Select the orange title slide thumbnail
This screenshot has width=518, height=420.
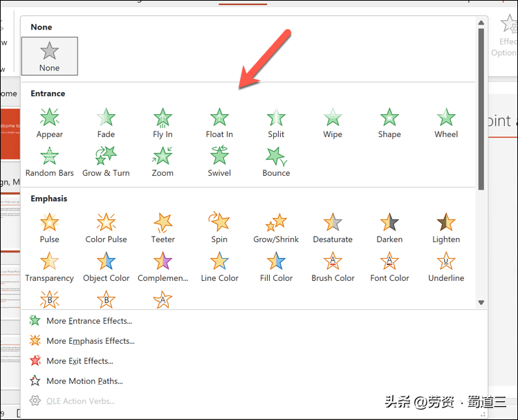(x=10, y=134)
